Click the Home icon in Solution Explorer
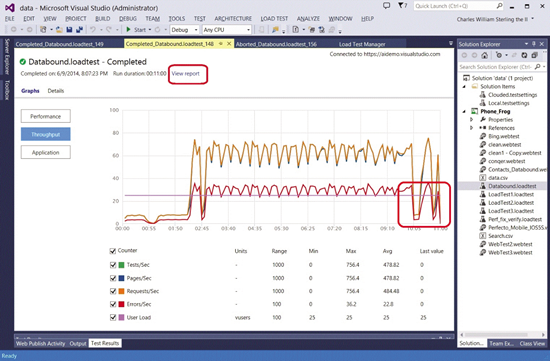 click(484, 55)
